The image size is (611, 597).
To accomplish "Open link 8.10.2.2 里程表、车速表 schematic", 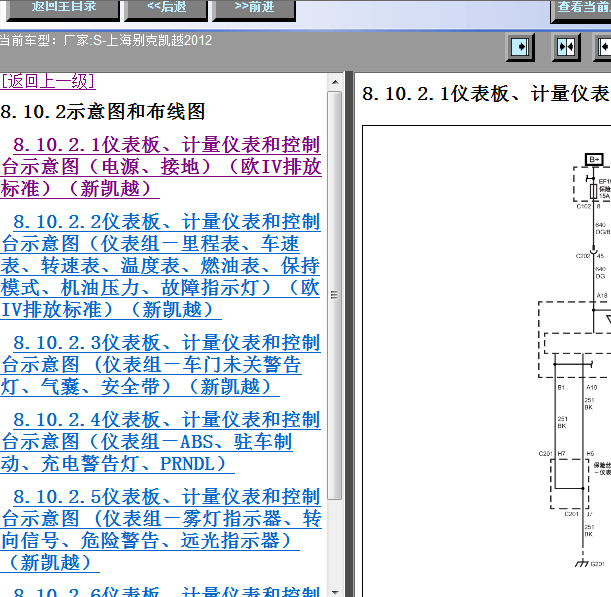I will pos(160,266).
